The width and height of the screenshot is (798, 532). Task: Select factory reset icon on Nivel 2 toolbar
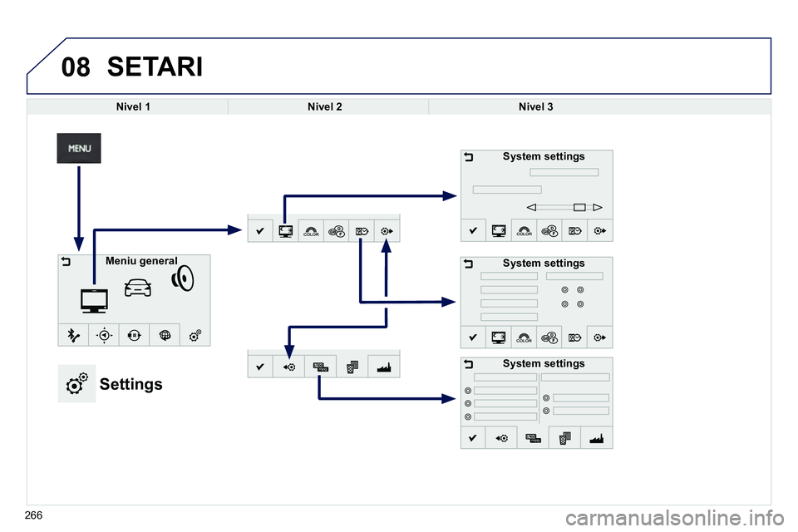click(x=384, y=367)
